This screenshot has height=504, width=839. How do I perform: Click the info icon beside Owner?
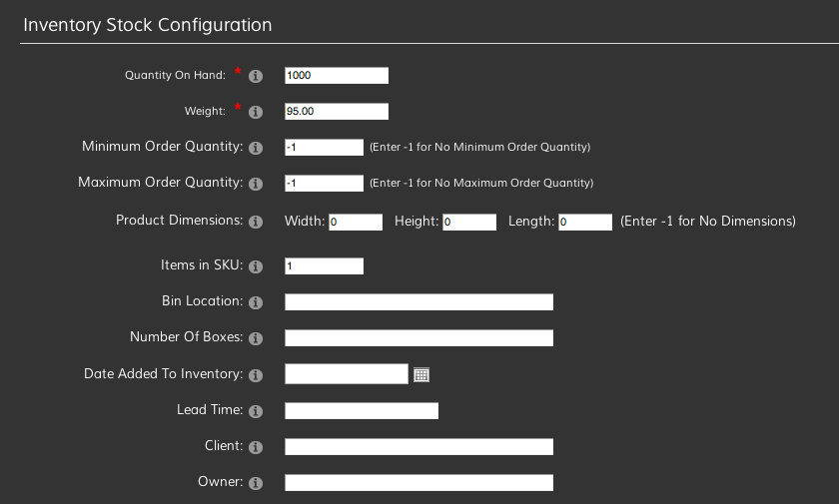[x=256, y=483]
